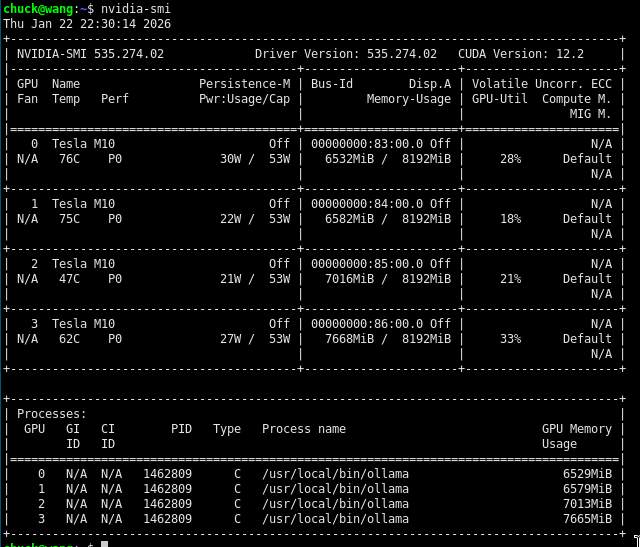
Task: Click GPU 3 utilization value 33%
Action: (x=510, y=338)
